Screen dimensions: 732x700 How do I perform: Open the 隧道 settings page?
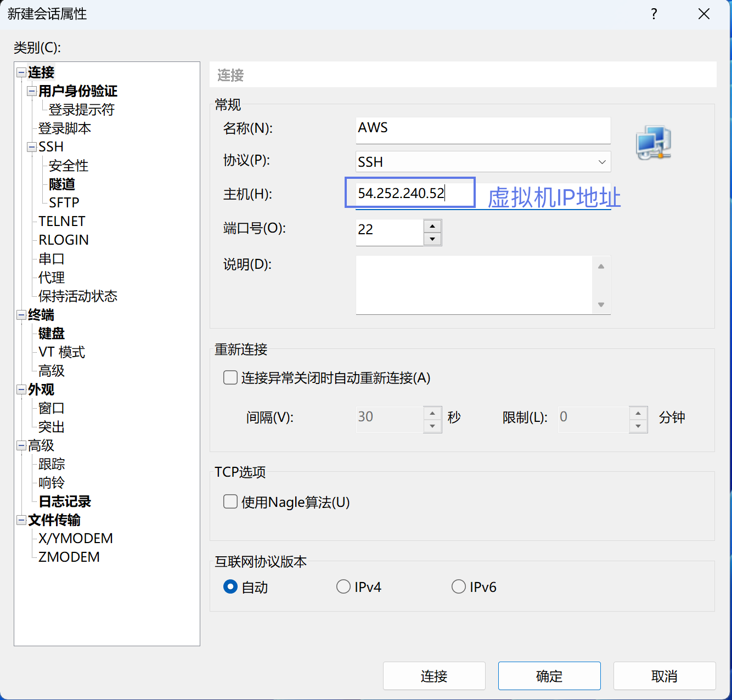pyautogui.click(x=62, y=184)
